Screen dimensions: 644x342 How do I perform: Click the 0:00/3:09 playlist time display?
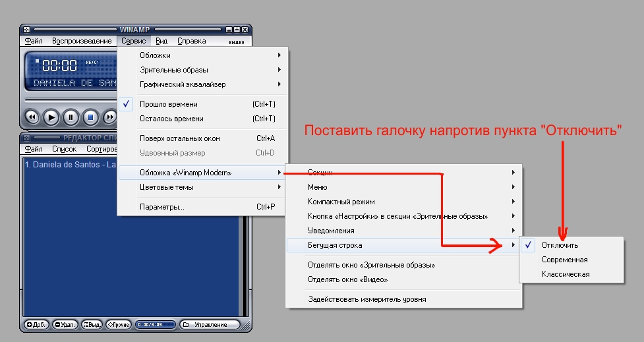pos(156,325)
